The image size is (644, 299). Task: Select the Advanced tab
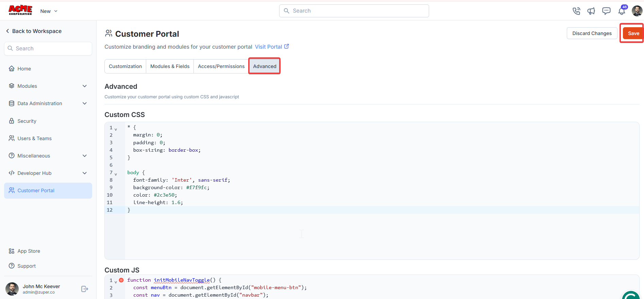265,66
